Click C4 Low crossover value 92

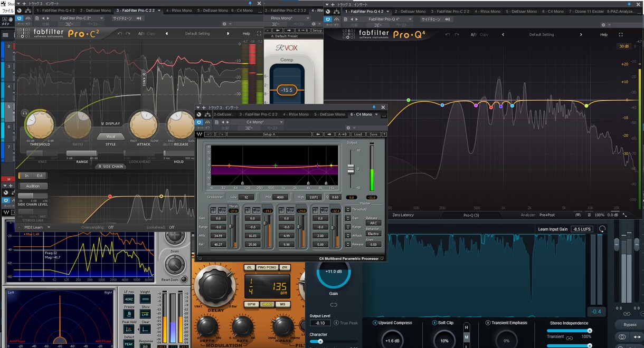pos(247,197)
